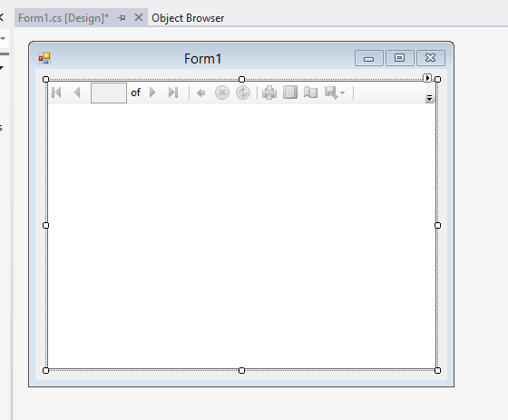The image size is (508, 420).
Task: Go to last page in report toolbar
Action: [x=173, y=93]
